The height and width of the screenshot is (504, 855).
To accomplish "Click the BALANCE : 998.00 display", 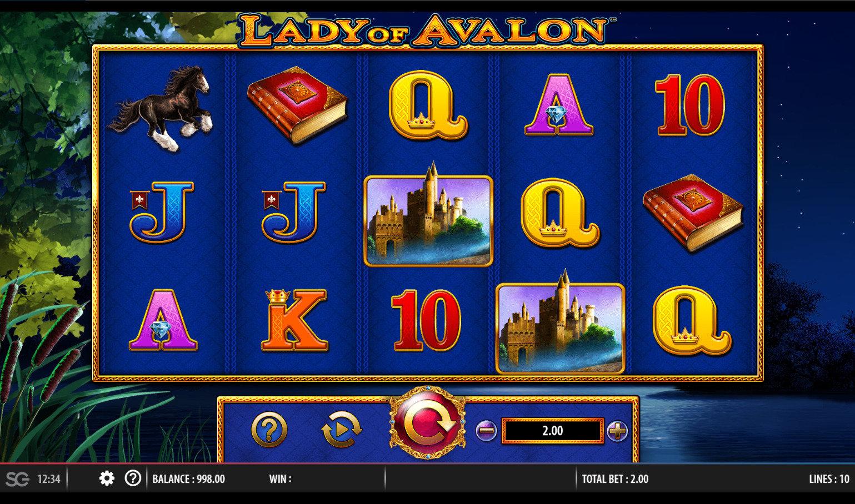I will (189, 479).
